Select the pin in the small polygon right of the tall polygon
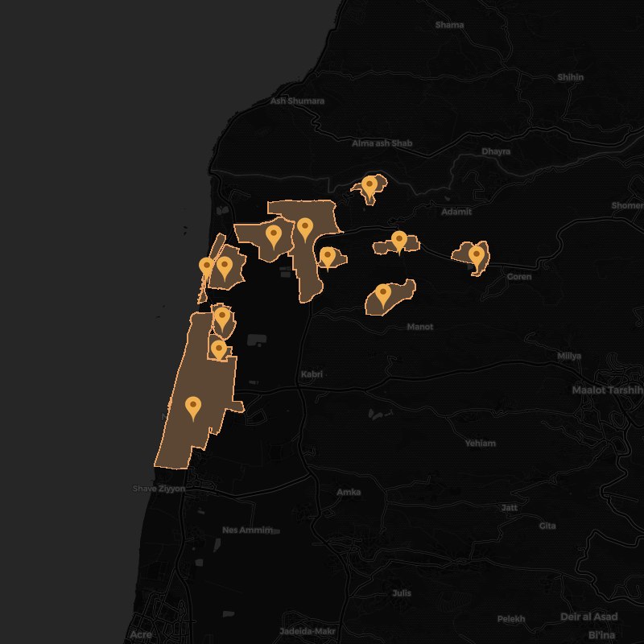Screen dimensions: 644x644 point(327,258)
